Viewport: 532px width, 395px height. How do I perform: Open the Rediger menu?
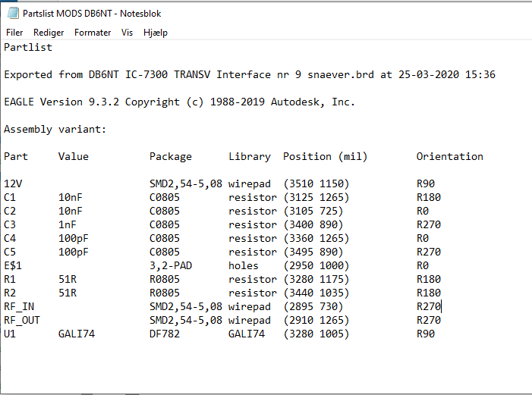[49, 33]
